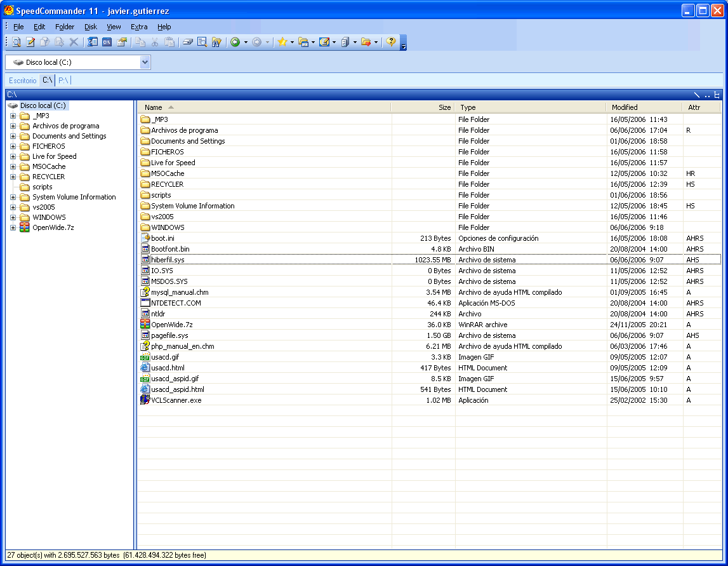Sort by the Size column header
Screen dimensions: 728x566
pyautogui.click(x=423, y=107)
